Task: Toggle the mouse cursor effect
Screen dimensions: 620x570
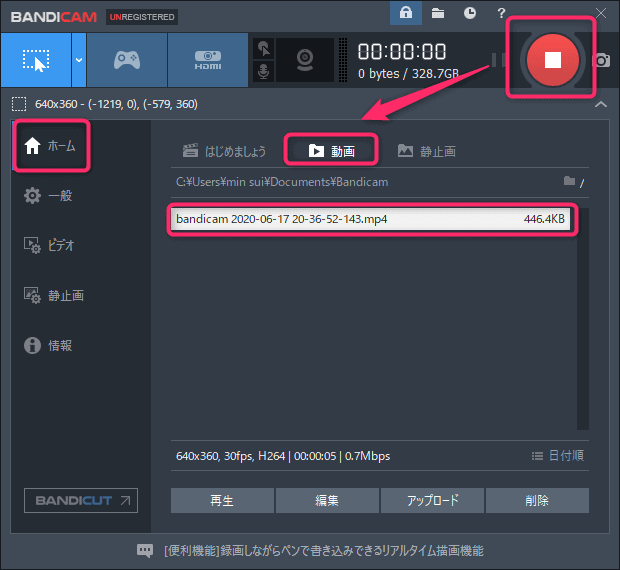Action: 264,48
